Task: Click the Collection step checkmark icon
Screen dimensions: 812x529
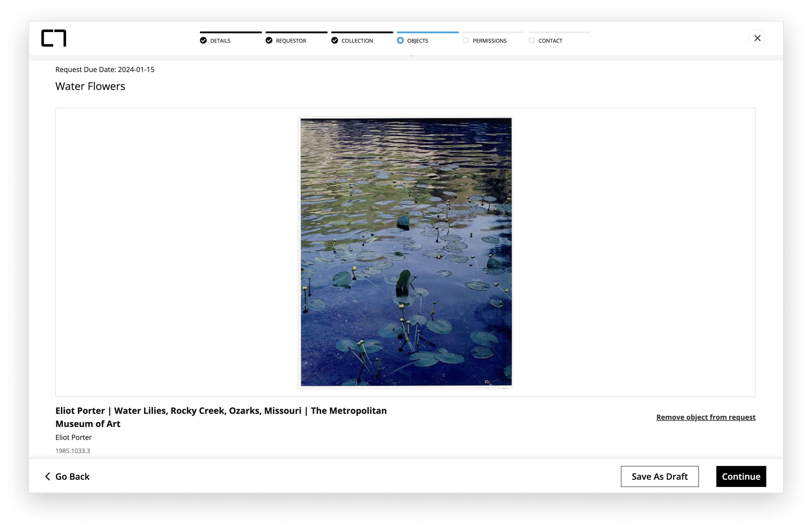Action: point(335,41)
